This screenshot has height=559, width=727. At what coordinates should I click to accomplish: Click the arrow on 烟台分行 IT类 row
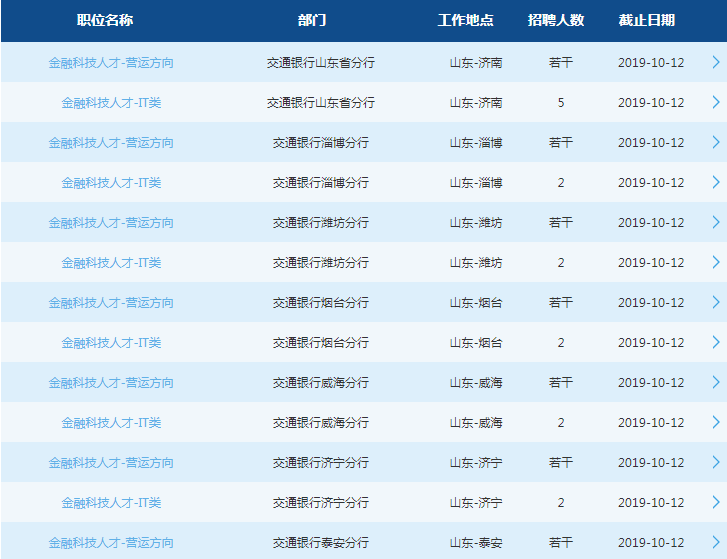(x=715, y=342)
